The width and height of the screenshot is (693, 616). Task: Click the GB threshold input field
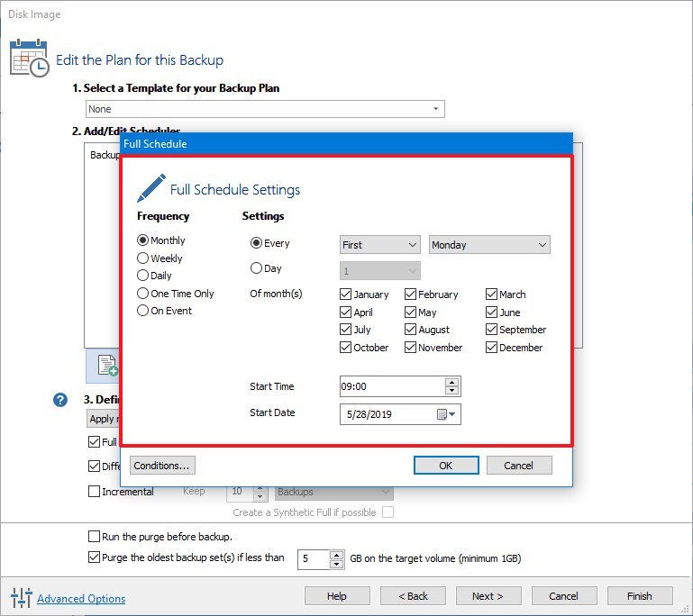(314, 559)
